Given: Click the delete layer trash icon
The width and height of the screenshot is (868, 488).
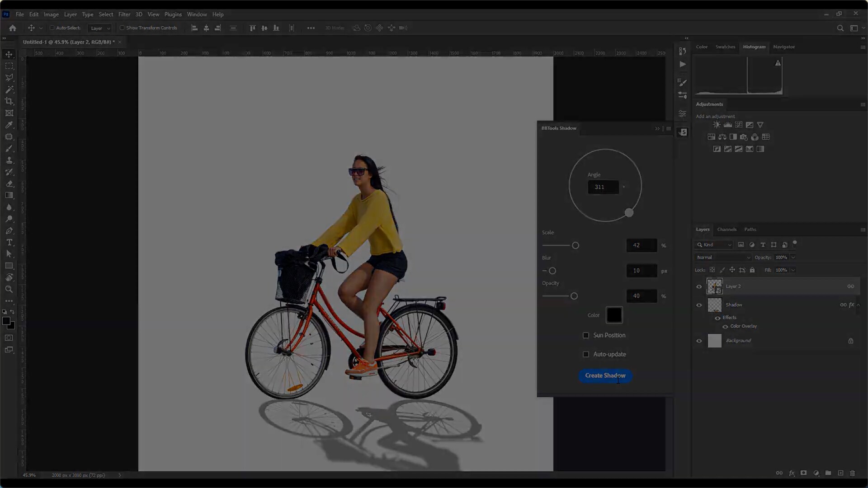Looking at the screenshot, I should point(852,473).
